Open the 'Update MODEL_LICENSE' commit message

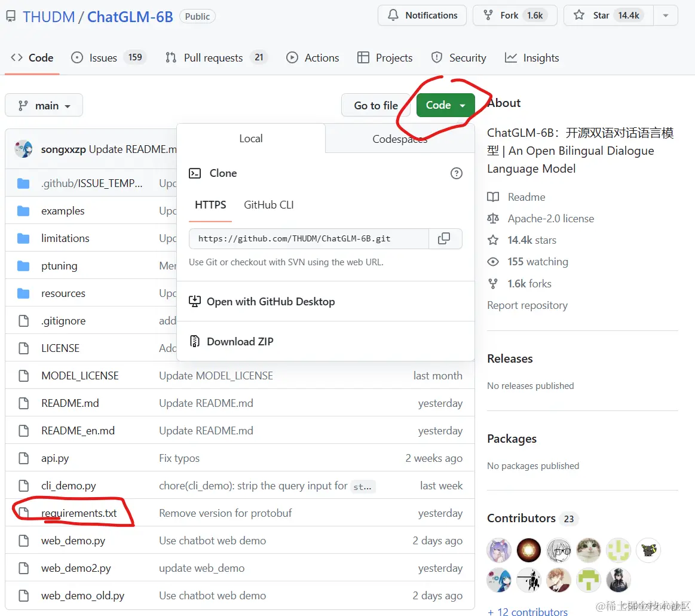point(216,376)
